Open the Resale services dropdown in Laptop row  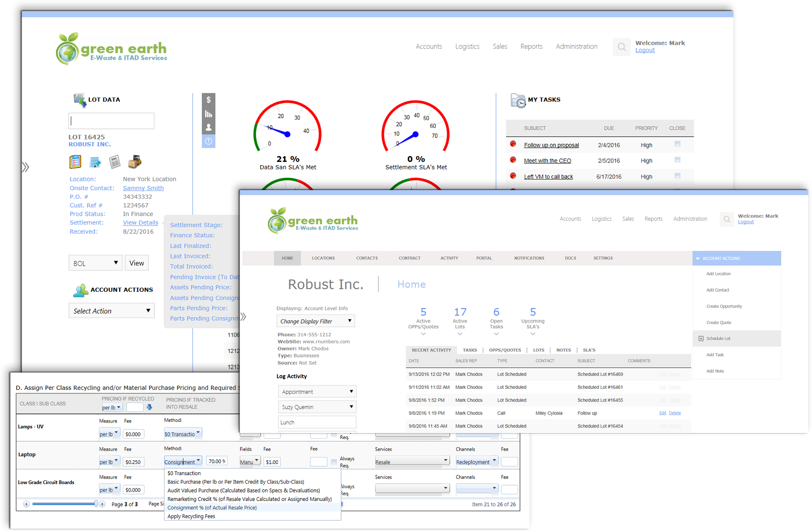(412, 461)
